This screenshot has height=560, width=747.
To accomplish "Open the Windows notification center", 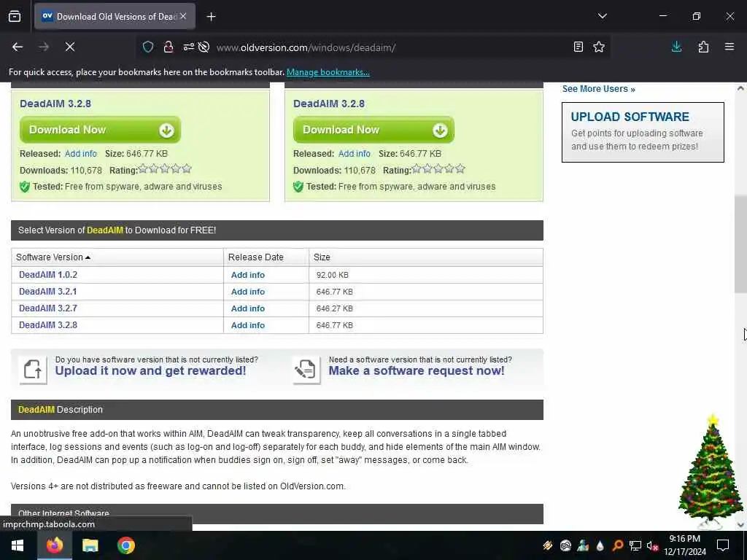I will (x=723, y=545).
